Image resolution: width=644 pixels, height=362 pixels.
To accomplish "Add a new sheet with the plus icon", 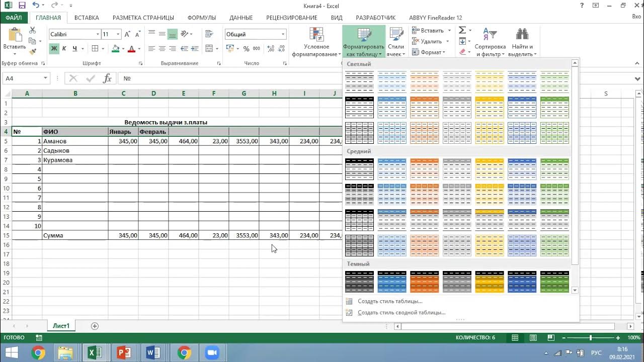I will [95, 326].
